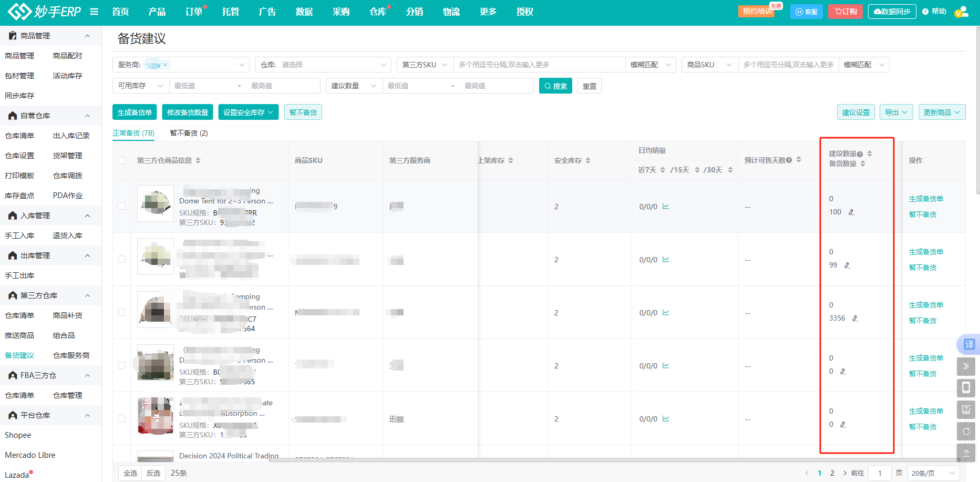Start 数据同步 cloud sync
The height and width of the screenshot is (482, 980).
pyautogui.click(x=892, y=12)
